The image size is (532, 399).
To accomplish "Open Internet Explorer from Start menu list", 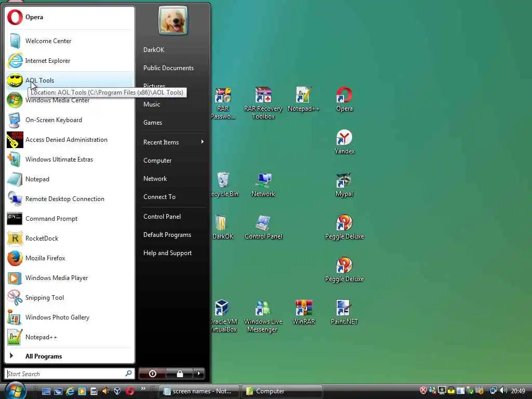I will (x=70, y=61).
